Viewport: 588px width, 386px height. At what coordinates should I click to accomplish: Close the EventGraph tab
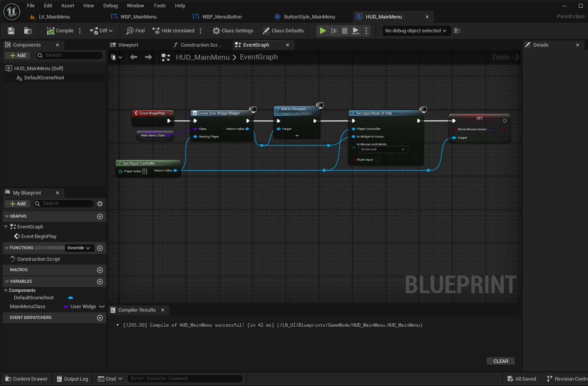(288, 45)
